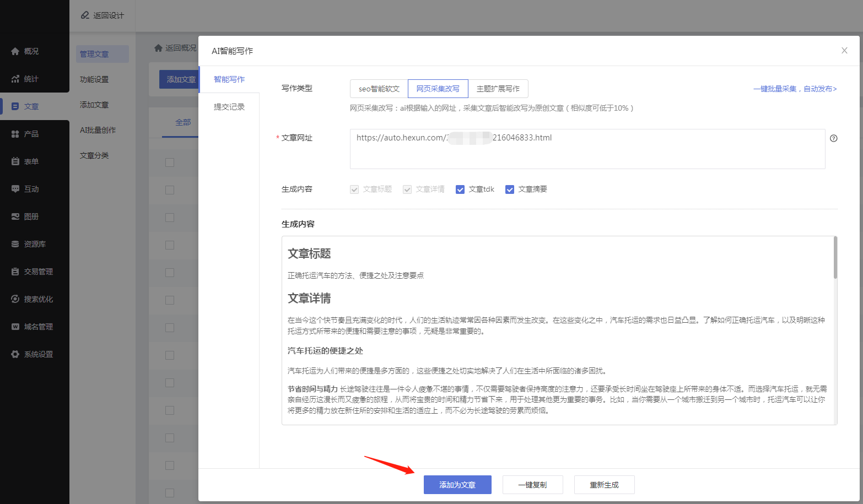The width and height of the screenshot is (863, 504).
Task: Click the 系统设置 gear icon
Action: 15,354
